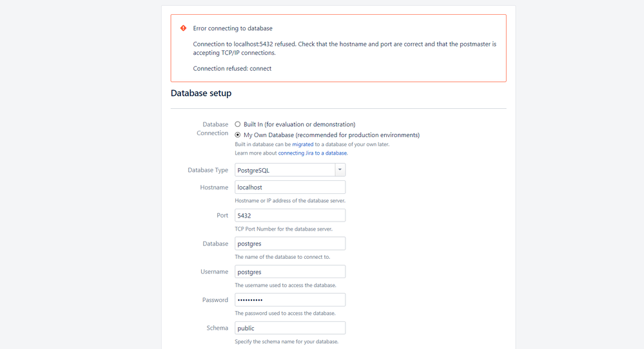The height and width of the screenshot is (349, 644).
Task: Click the 'Specify the schema name' help text
Action: [x=286, y=342]
